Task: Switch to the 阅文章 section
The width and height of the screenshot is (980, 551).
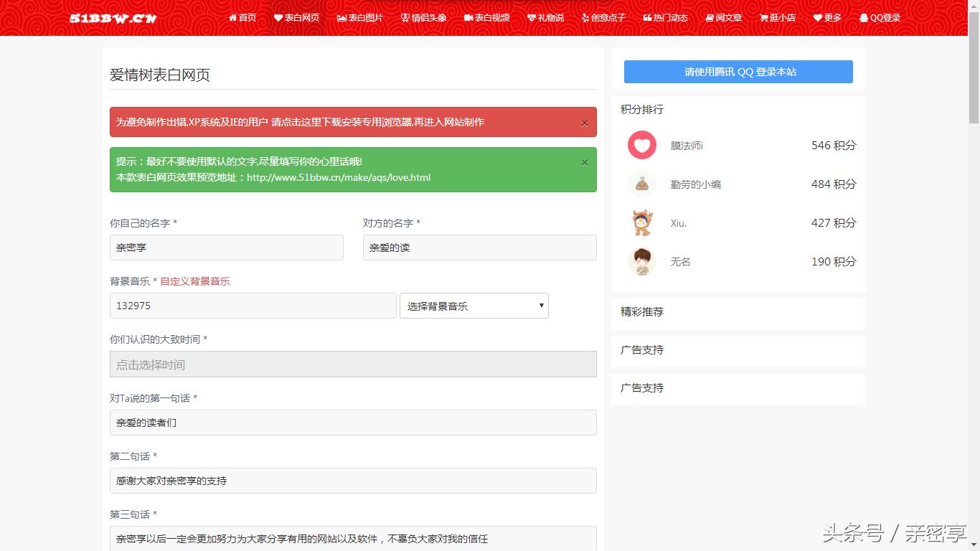Action: pyautogui.click(x=724, y=17)
